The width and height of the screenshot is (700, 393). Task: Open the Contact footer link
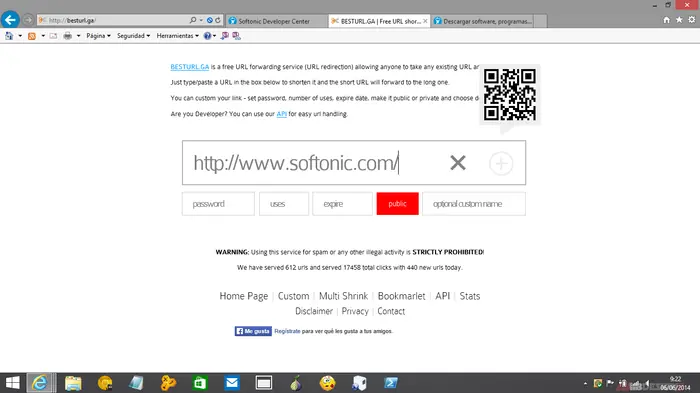point(391,311)
